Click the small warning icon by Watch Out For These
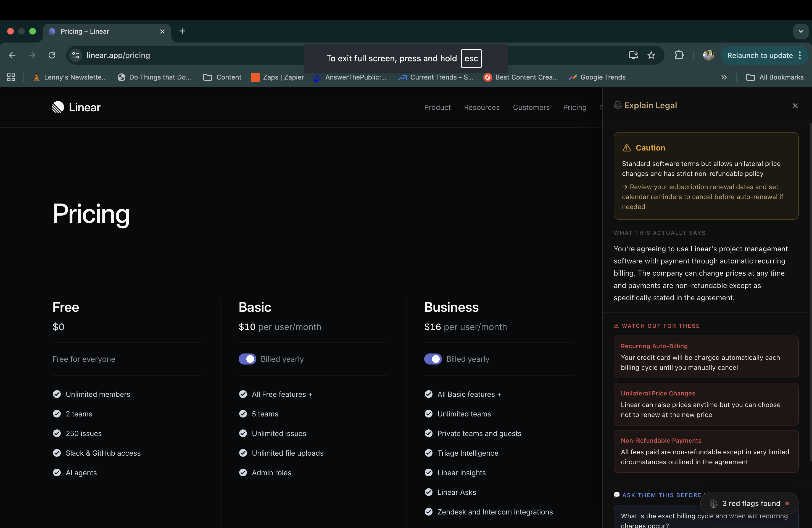Screen dimensions: 812x528 616,326
